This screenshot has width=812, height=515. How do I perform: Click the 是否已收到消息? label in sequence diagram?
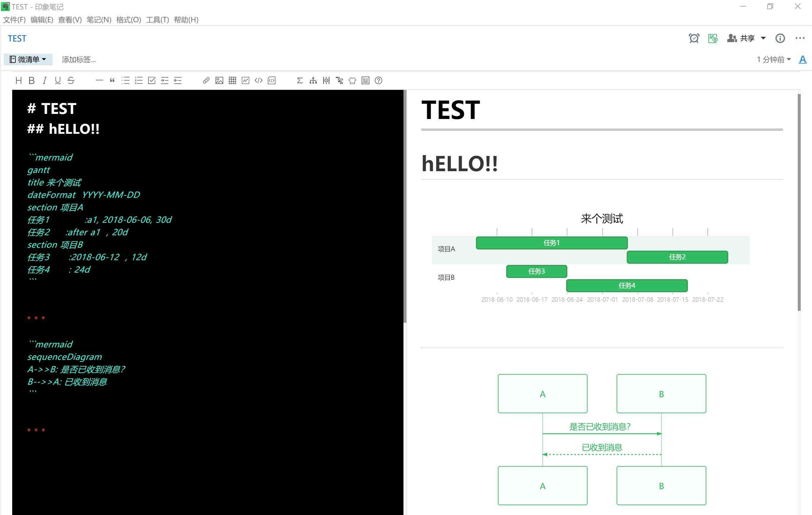(600, 427)
